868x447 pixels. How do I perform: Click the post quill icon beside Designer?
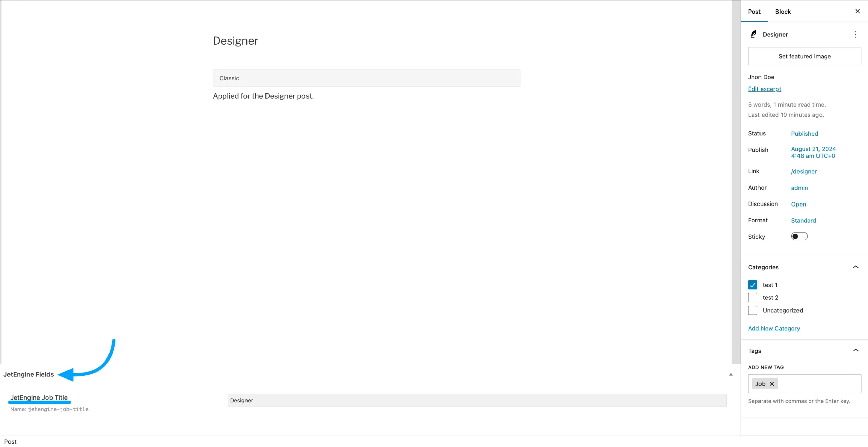(x=753, y=34)
